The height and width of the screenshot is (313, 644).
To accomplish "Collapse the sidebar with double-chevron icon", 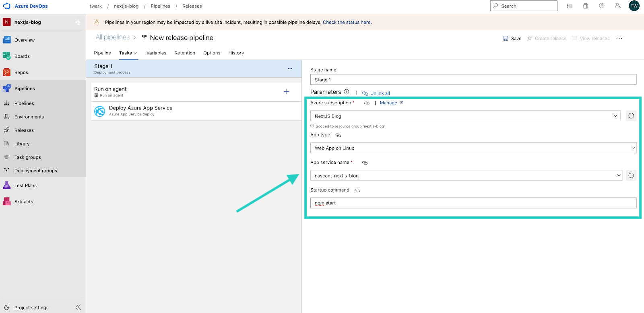I will pyautogui.click(x=78, y=307).
